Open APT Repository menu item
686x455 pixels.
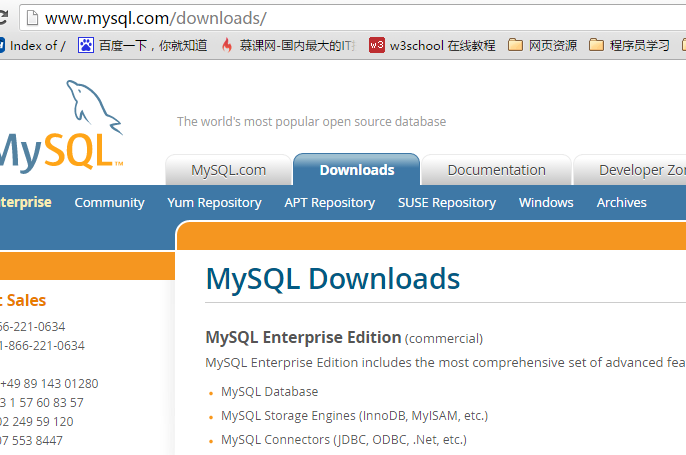(x=330, y=203)
